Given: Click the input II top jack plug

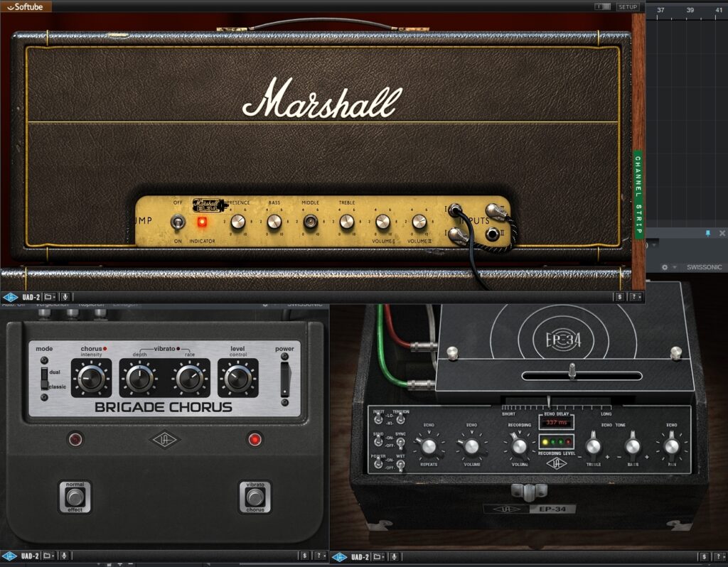Looking at the screenshot, I should tap(495, 211).
